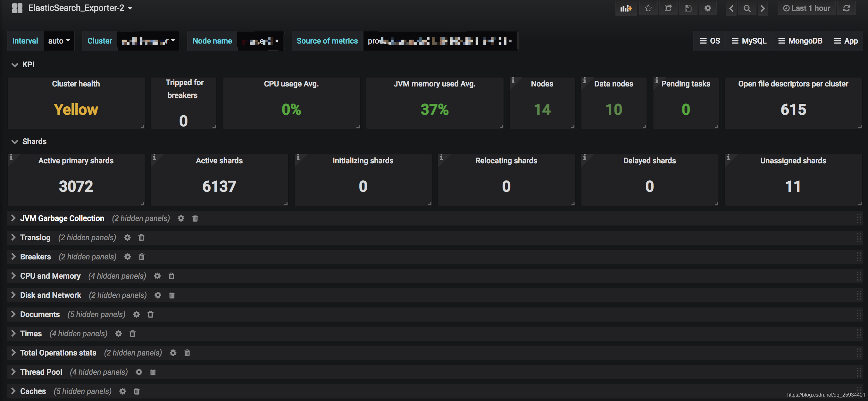The image size is (868, 401).
Task: Open the MySQL dashboards link menu
Action: [x=749, y=41]
